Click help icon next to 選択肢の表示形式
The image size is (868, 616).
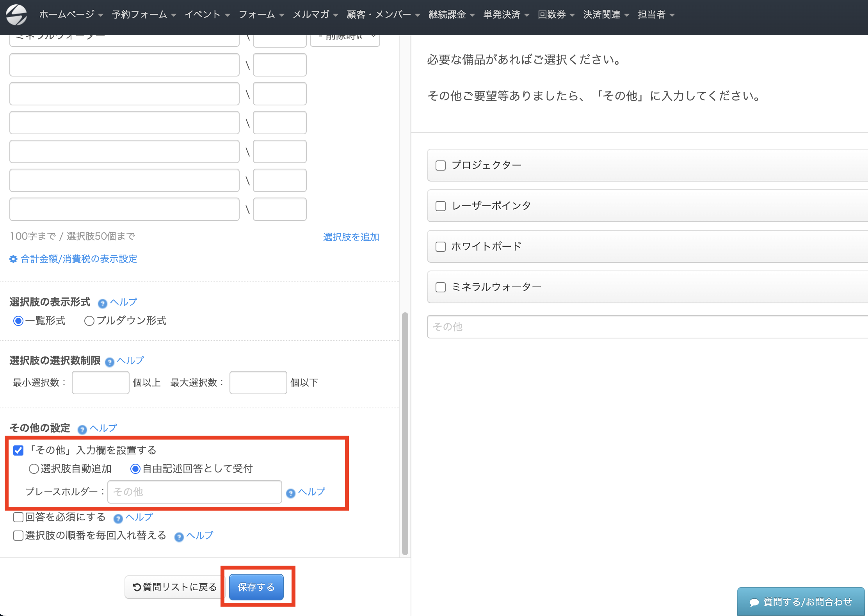(103, 303)
